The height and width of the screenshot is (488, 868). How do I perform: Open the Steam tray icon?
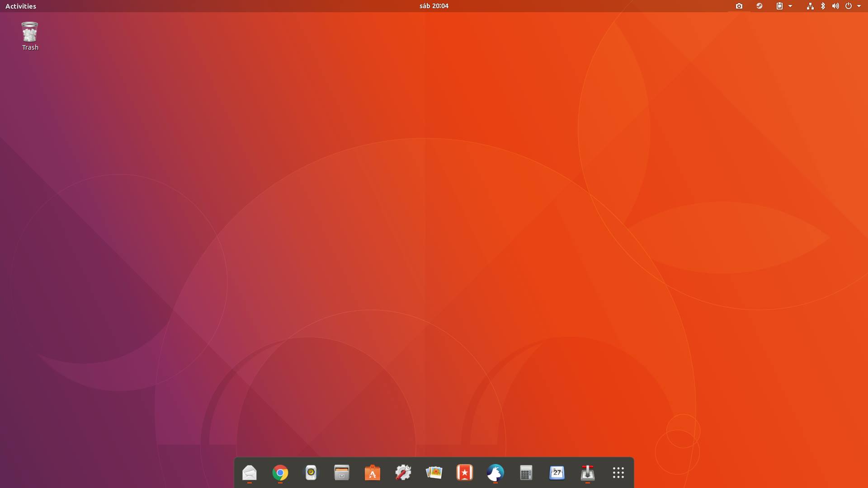[x=759, y=6]
